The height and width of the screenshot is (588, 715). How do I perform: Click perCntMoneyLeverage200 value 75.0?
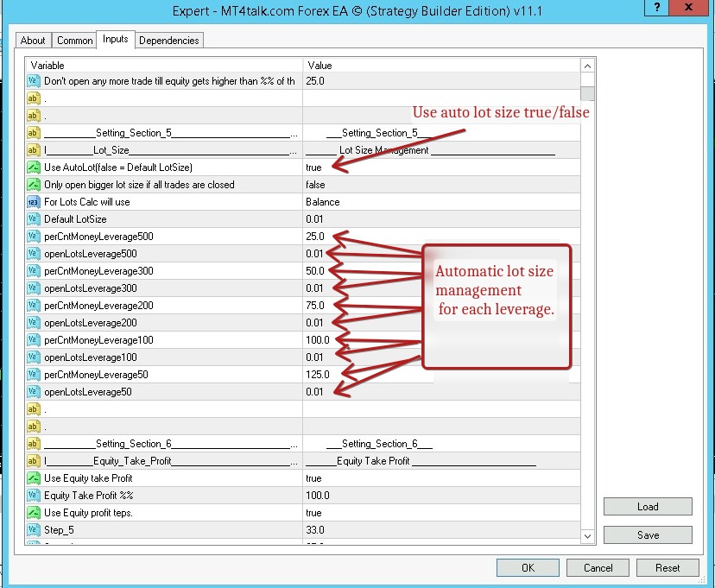point(315,306)
